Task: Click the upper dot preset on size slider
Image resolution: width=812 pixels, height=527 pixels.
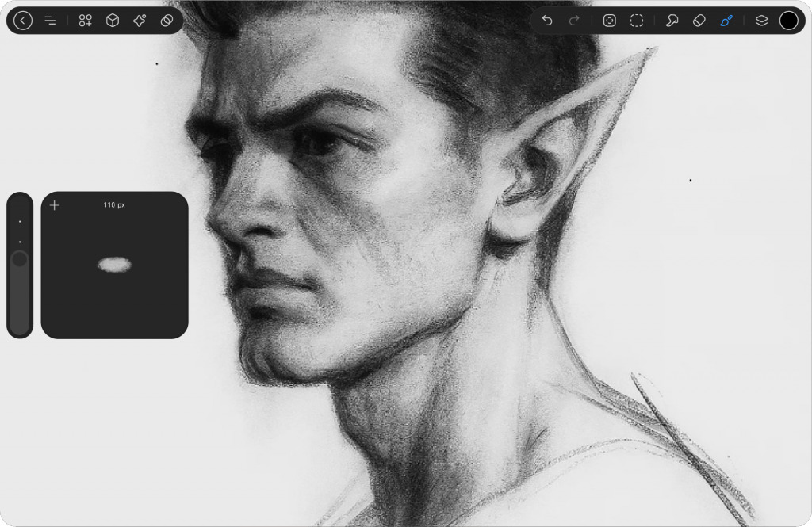Action: 20,222
